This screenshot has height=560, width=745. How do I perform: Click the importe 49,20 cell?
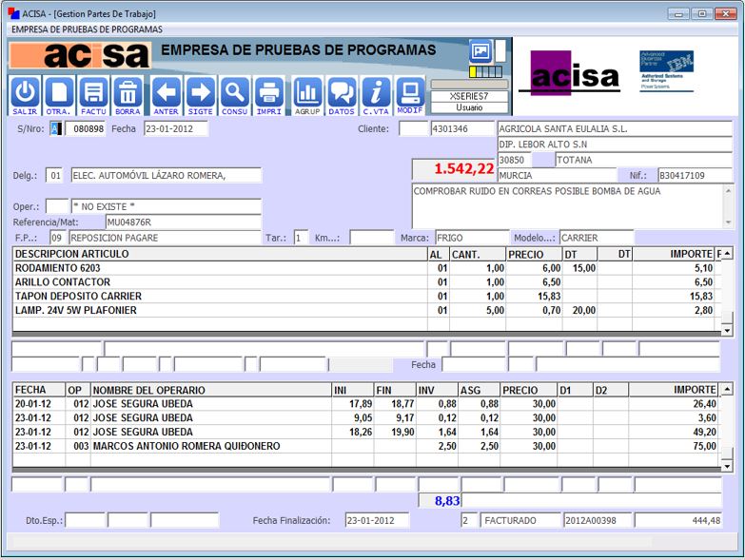pyautogui.click(x=674, y=432)
